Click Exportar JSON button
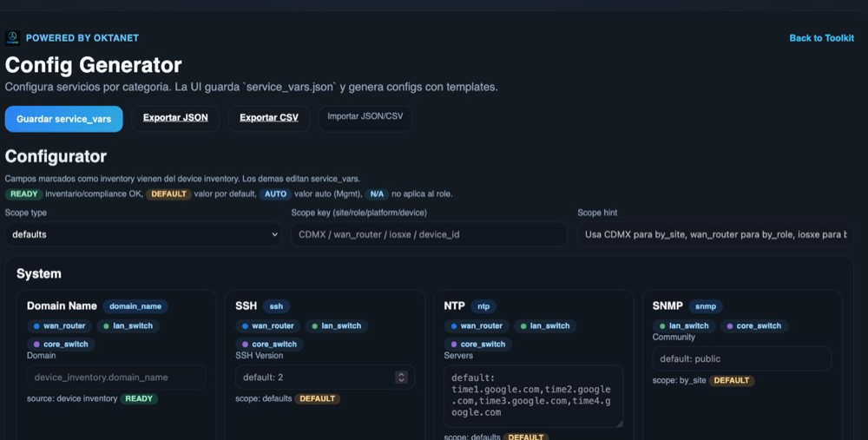 tap(175, 118)
